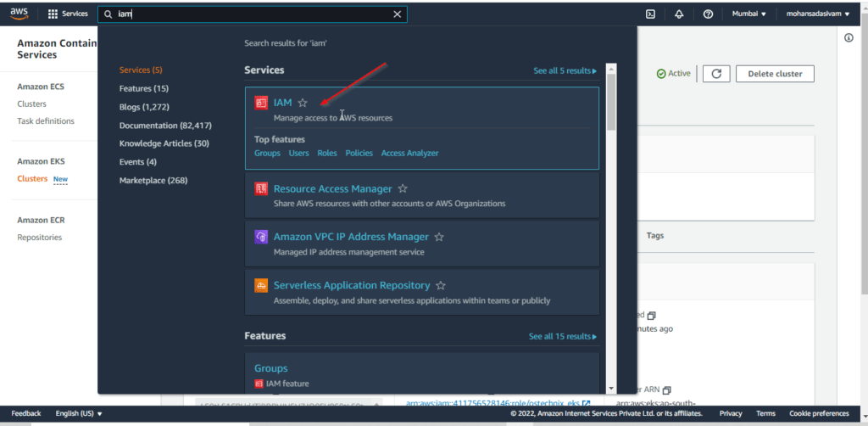Filter by Knowledge Articles (30) category
868x426 pixels.
(x=164, y=143)
